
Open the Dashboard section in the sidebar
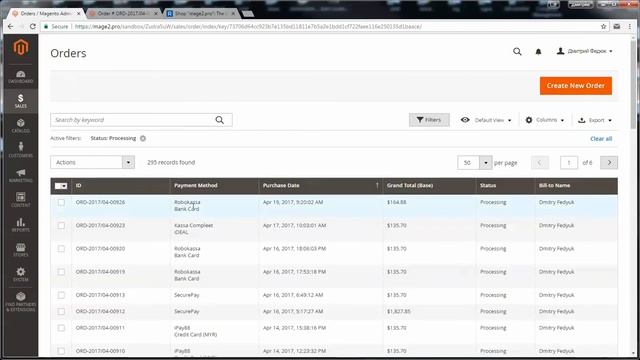21,77
